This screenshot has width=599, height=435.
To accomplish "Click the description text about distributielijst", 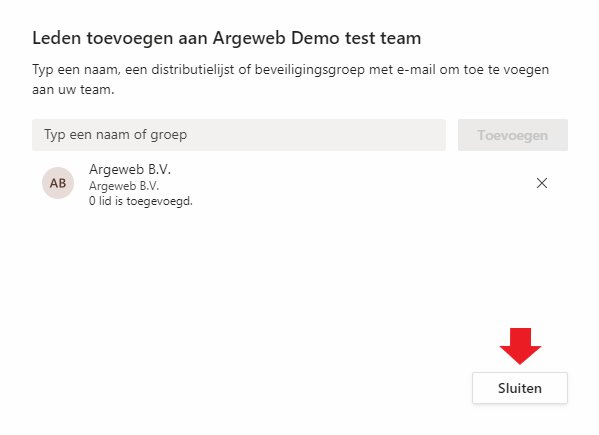I will [290, 79].
